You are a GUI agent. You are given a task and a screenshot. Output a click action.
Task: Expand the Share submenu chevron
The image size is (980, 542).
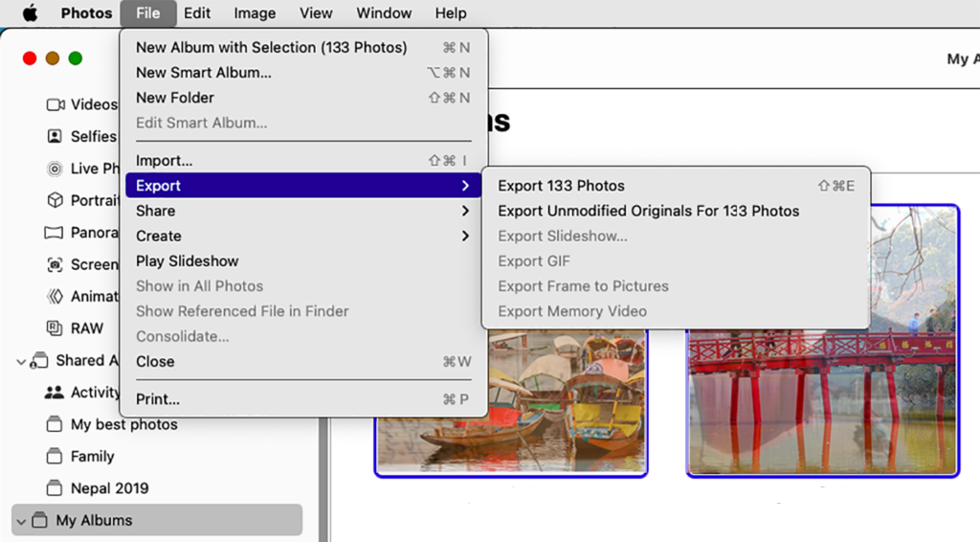[465, 211]
